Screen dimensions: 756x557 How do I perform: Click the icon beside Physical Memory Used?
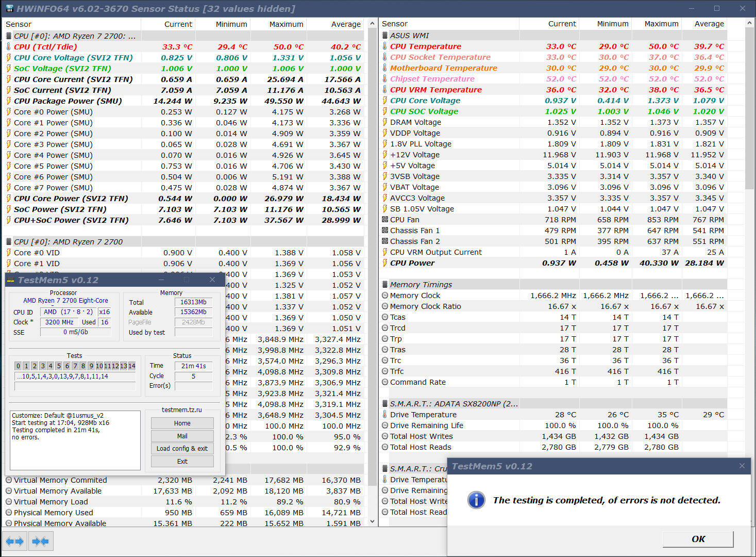tap(9, 513)
